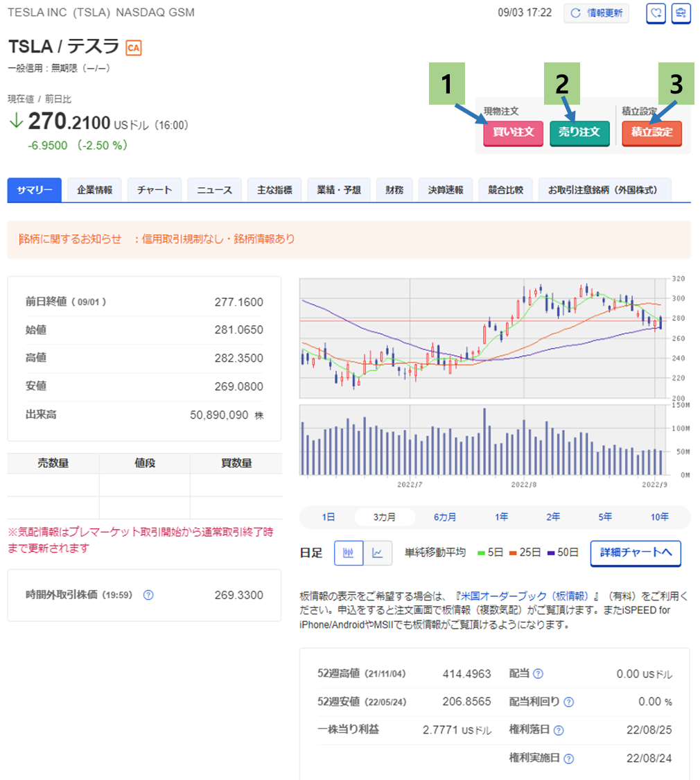700x780 pixels.
Task: Click help icon next to 権利実施日
Action: pyautogui.click(x=569, y=759)
